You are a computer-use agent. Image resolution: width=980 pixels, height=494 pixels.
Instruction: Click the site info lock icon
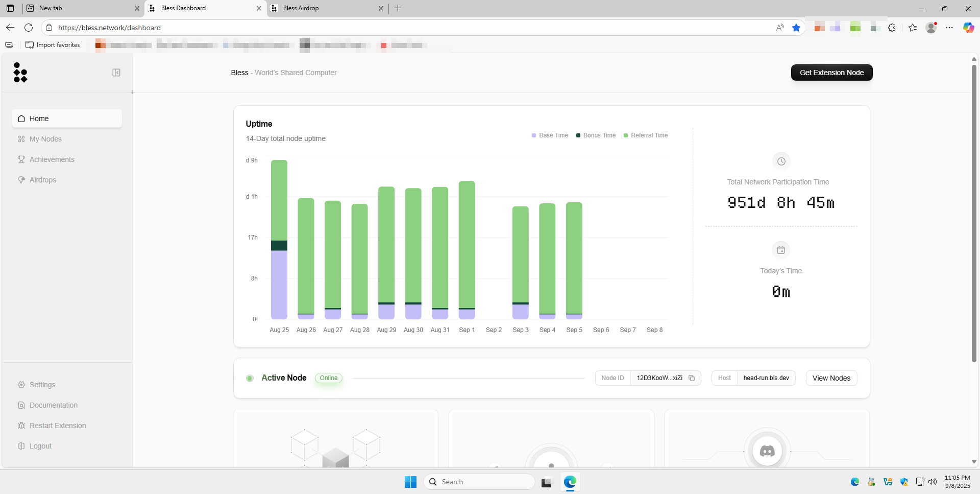click(49, 28)
